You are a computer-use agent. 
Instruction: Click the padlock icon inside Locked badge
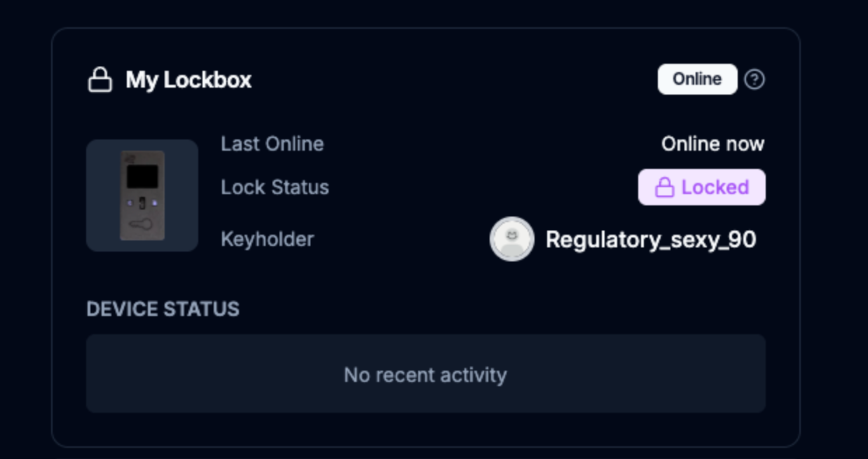(663, 188)
